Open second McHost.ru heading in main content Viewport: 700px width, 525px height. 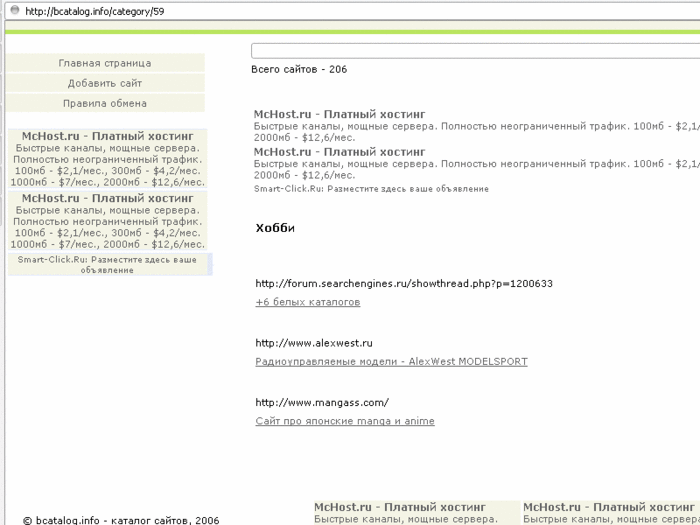(339, 152)
